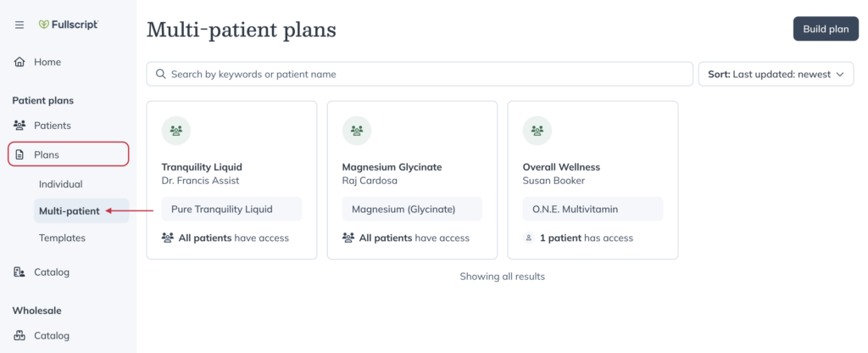The image size is (868, 353).
Task: Click the Patients people icon
Action: click(x=19, y=126)
